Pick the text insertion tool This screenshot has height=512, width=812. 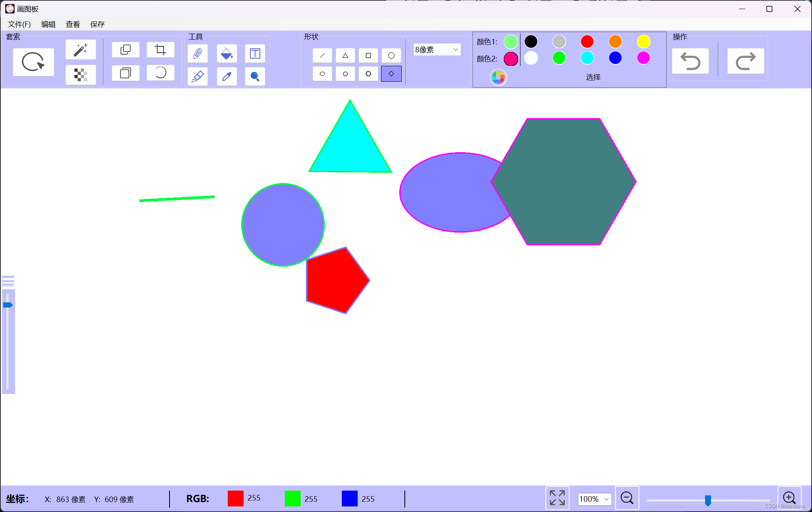click(255, 53)
